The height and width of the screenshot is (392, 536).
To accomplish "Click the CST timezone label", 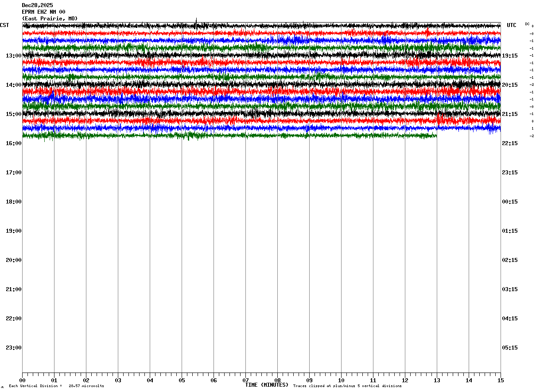I will coord(4,25).
